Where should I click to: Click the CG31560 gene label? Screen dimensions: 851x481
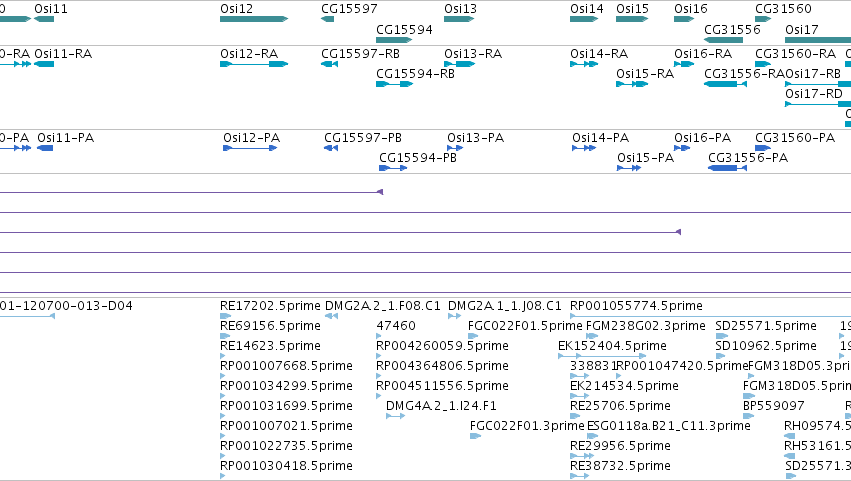coord(783,9)
